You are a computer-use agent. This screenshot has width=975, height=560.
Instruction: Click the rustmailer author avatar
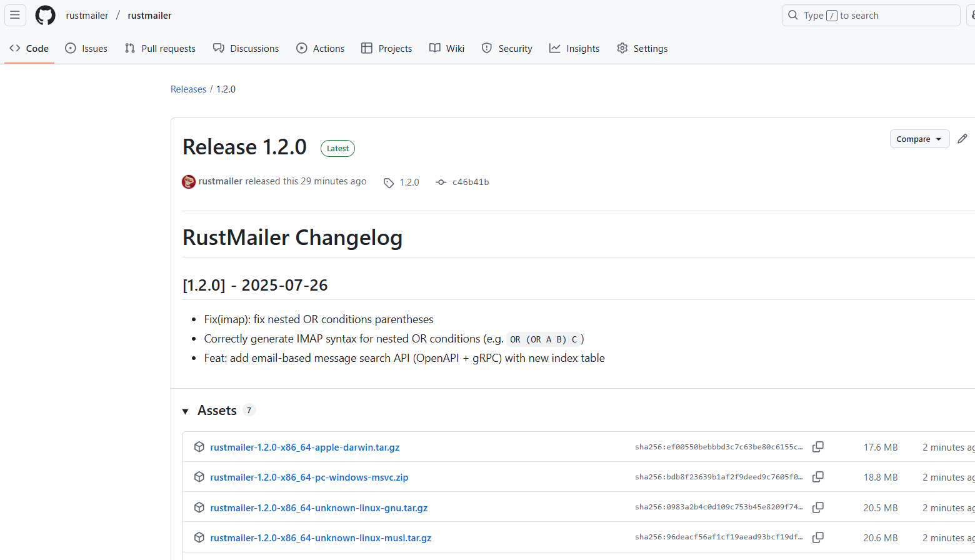tap(189, 182)
